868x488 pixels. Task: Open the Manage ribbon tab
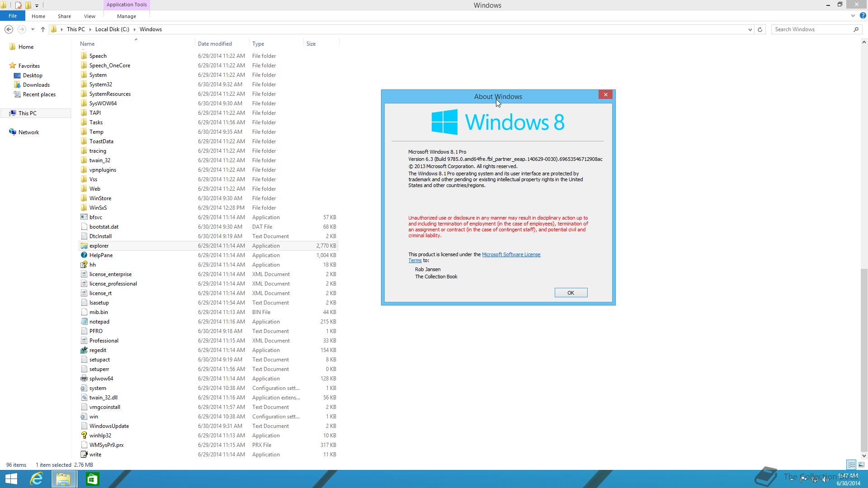pos(127,16)
